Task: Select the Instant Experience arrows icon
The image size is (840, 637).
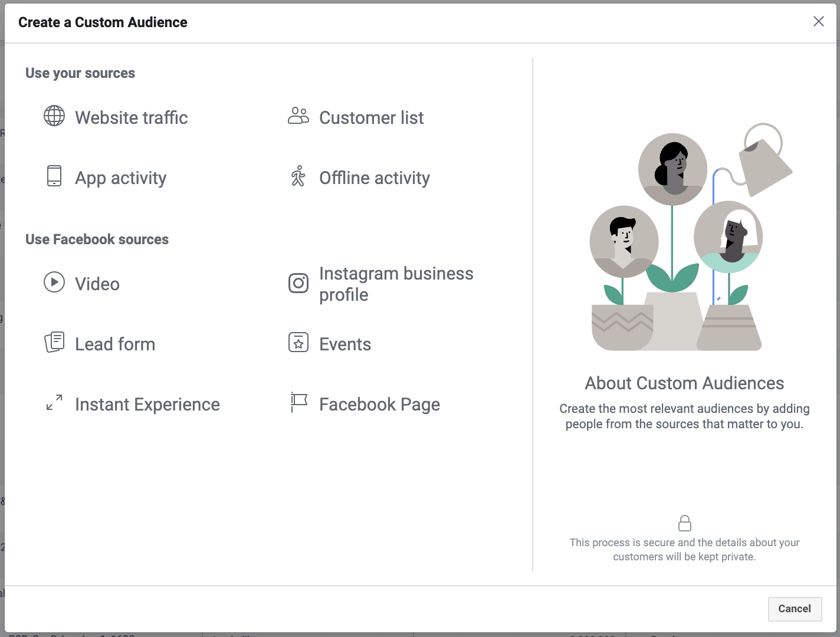Action: tap(54, 403)
